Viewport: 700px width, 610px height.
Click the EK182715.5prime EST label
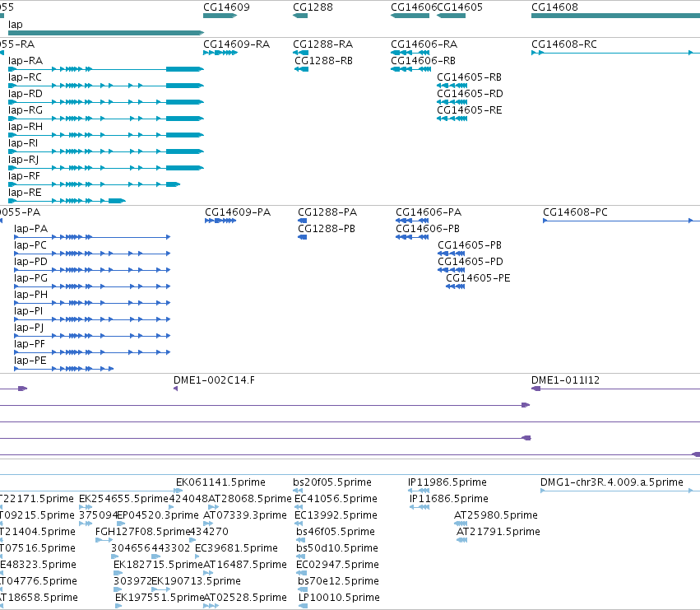[158, 565]
